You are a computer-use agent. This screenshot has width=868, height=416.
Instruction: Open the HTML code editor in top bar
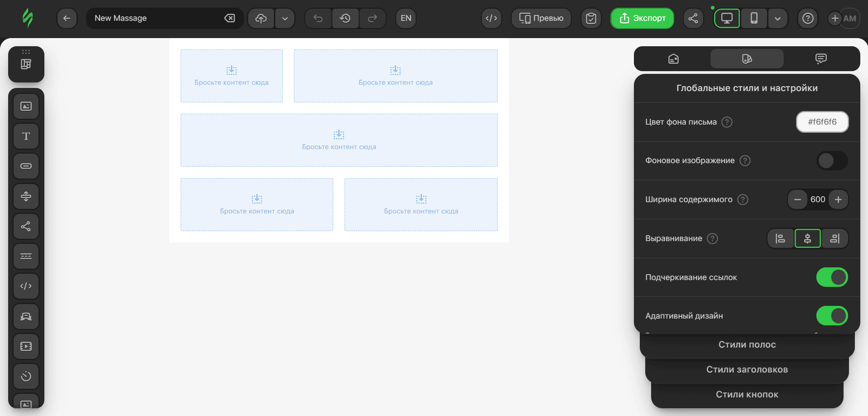[491, 19]
